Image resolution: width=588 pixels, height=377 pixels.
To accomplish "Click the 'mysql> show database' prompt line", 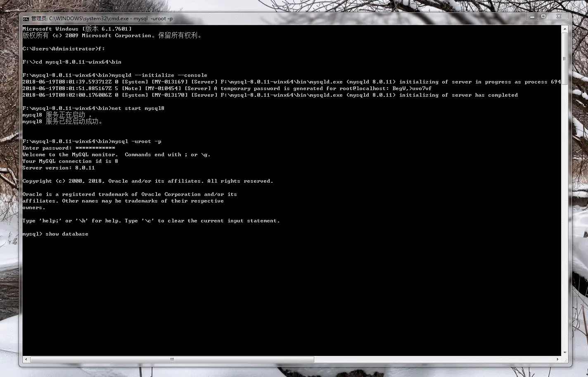I will 55,234.
